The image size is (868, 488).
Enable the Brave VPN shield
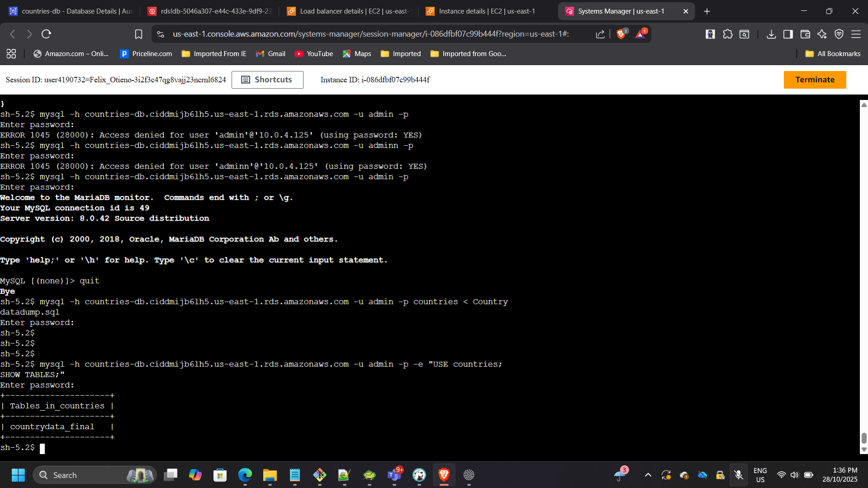click(839, 34)
